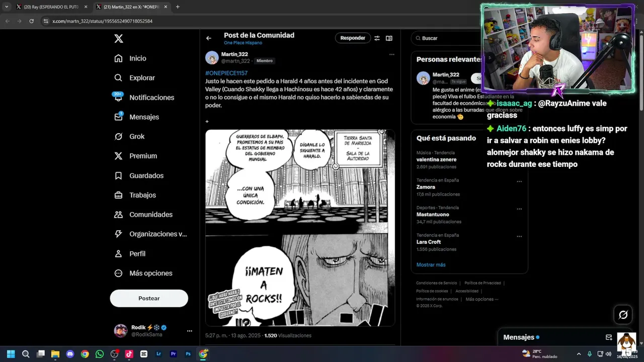Viewport: 644px width, 362px height.
Task: Reload the page
Action: tap(31, 21)
